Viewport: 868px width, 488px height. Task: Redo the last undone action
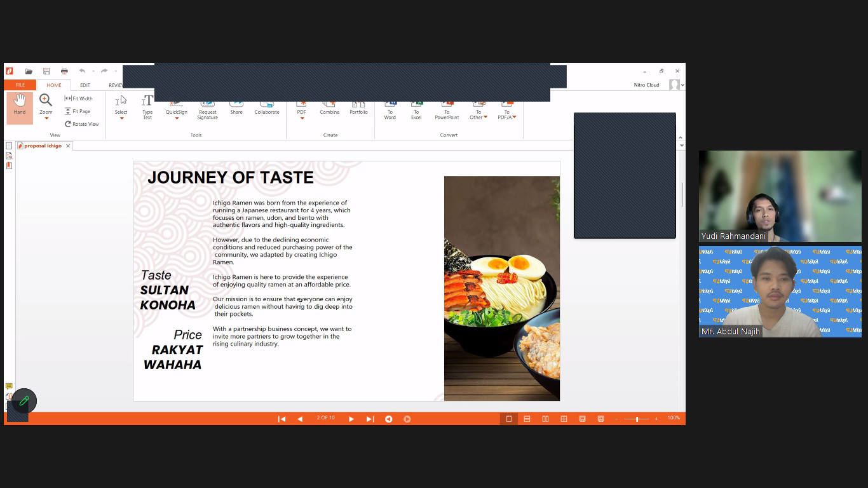tap(104, 71)
